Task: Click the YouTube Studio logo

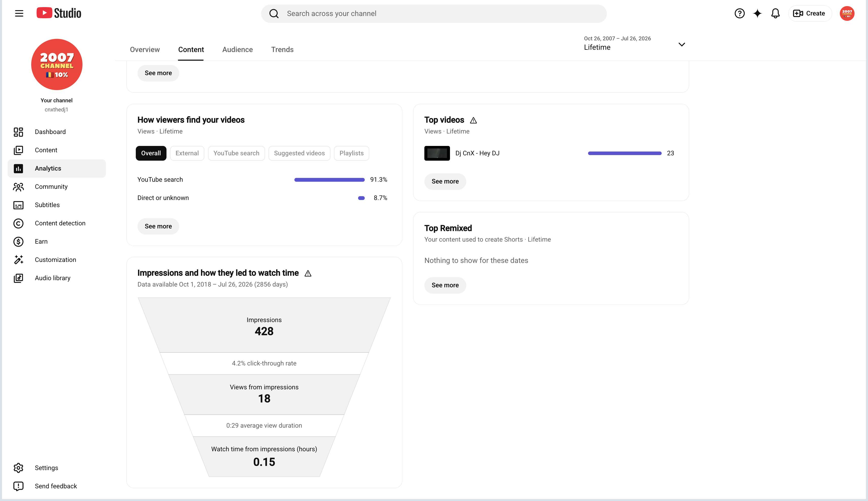Action: (x=59, y=13)
